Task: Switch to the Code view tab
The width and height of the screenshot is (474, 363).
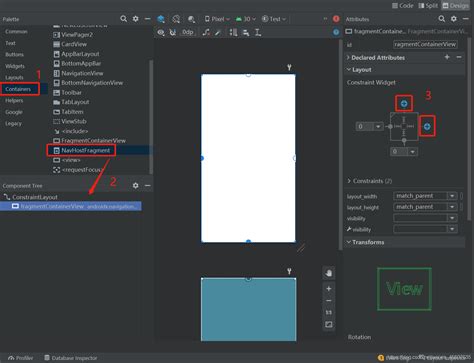Action: click(403, 5)
